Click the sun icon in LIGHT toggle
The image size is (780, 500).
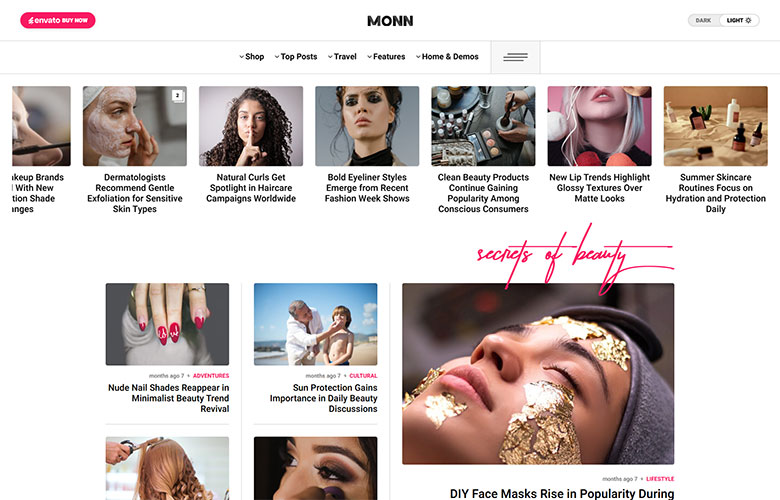[x=749, y=20]
